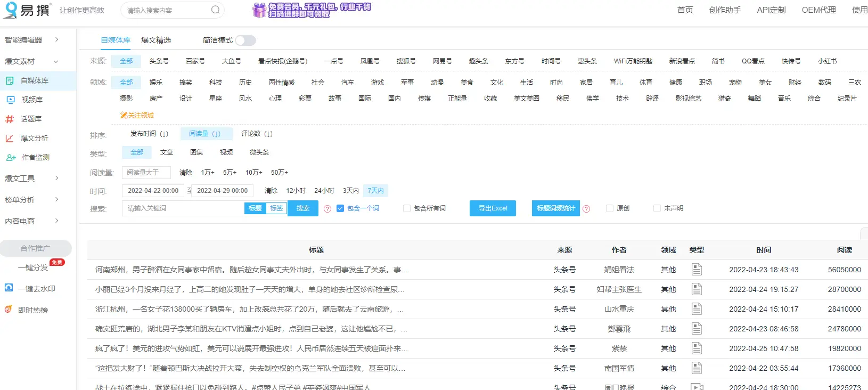Filter source by 小红书
This screenshot has height=390, width=868.
[827, 61]
